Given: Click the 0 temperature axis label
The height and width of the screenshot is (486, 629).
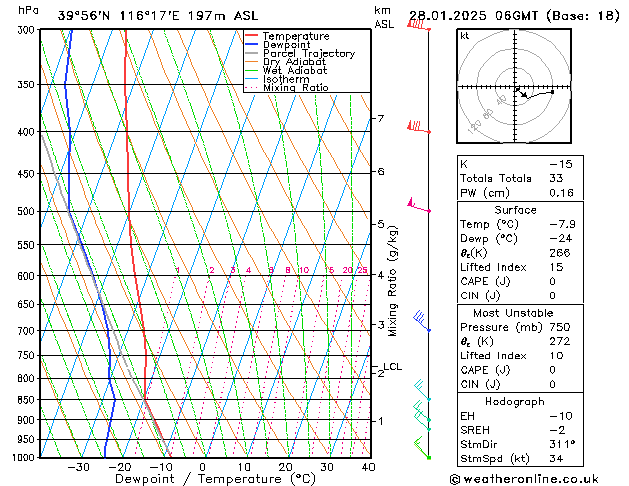Looking at the screenshot, I should [x=203, y=467].
